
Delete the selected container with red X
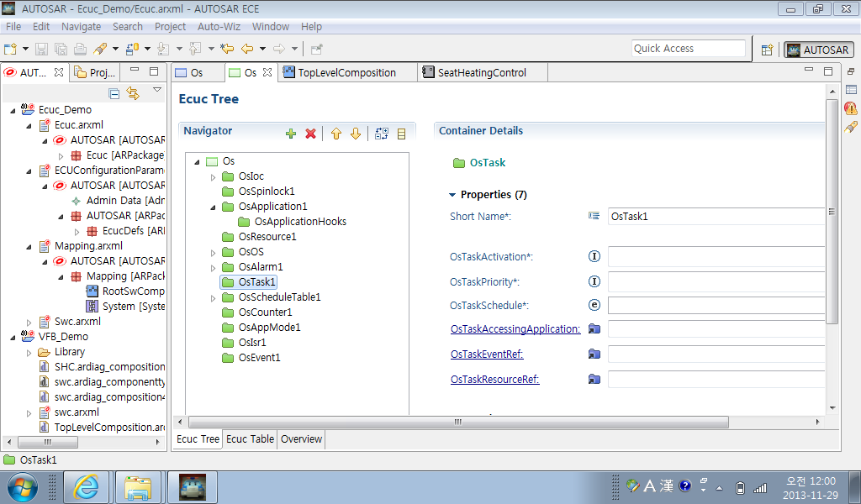[x=311, y=134]
